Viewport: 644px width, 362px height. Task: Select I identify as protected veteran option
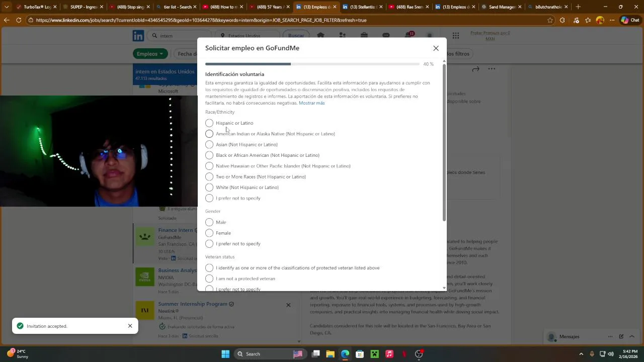209,268
